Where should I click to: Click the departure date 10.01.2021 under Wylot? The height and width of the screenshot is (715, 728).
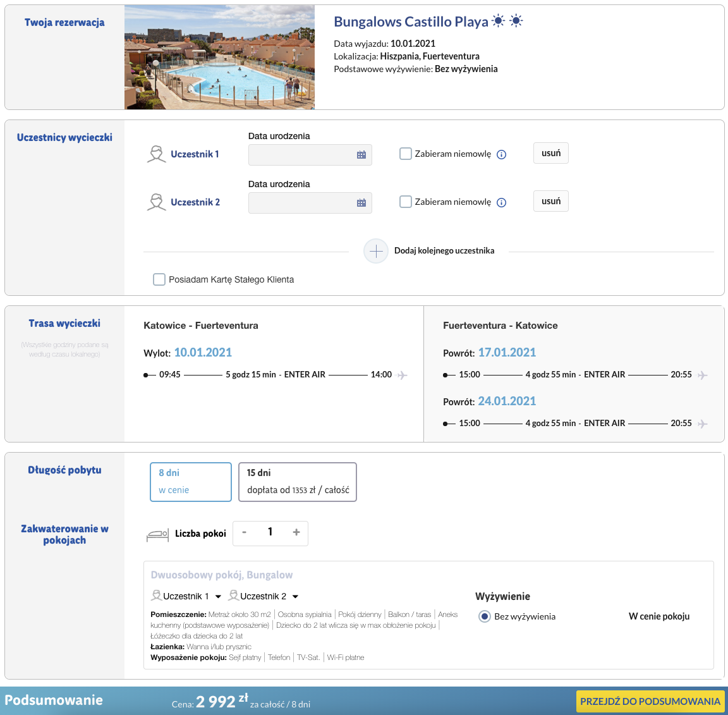click(203, 353)
